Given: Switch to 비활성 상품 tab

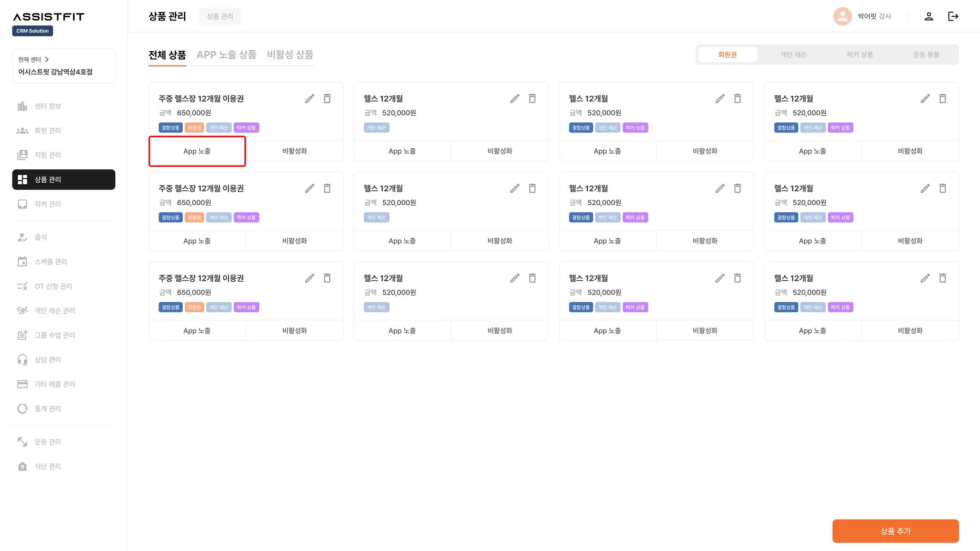Looking at the screenshot, I should [x=290, y=55].
